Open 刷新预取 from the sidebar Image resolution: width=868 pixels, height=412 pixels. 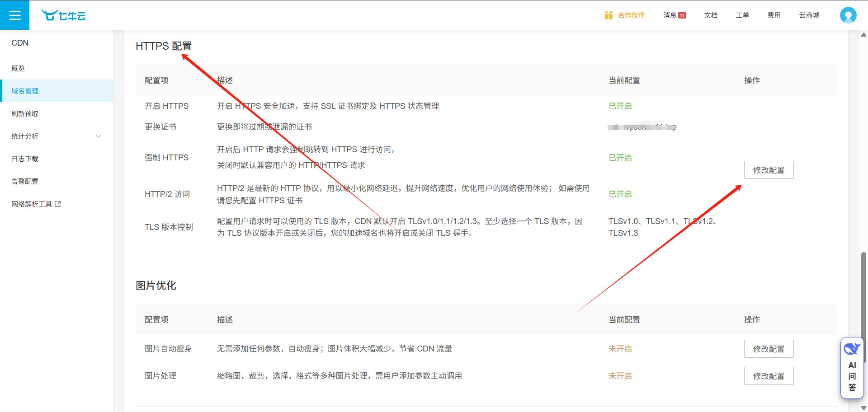25,114
